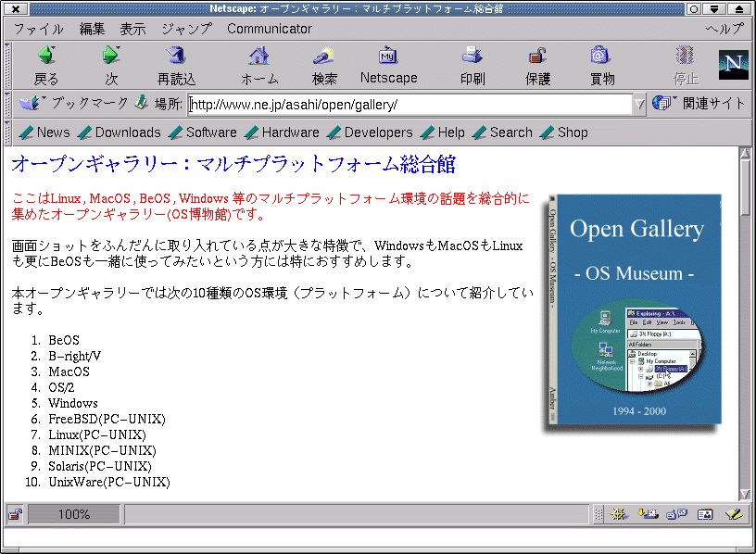Open the Downloads personal toolbar link
The height and width of the screenshot is (554, 756).
click(120, 132)
